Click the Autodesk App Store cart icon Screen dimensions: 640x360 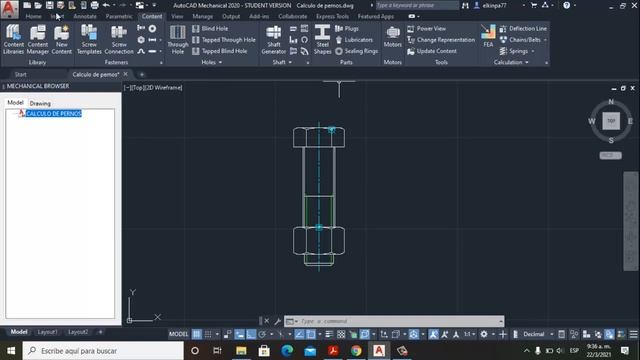pyautogui.click(x=534, y=5)
